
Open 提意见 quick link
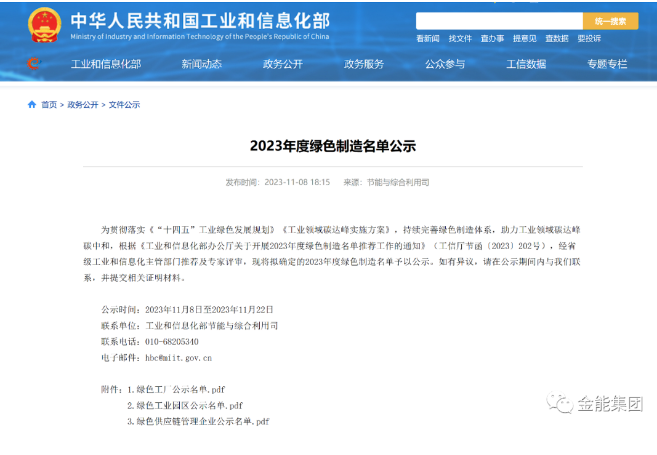524,39
